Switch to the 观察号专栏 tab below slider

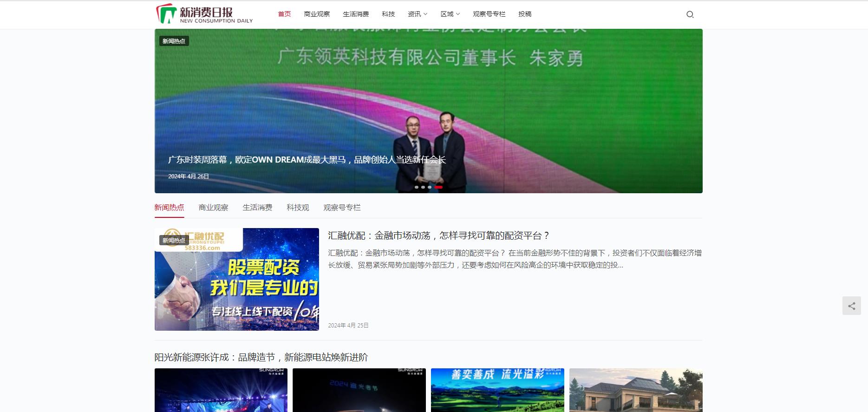(342, 208)
